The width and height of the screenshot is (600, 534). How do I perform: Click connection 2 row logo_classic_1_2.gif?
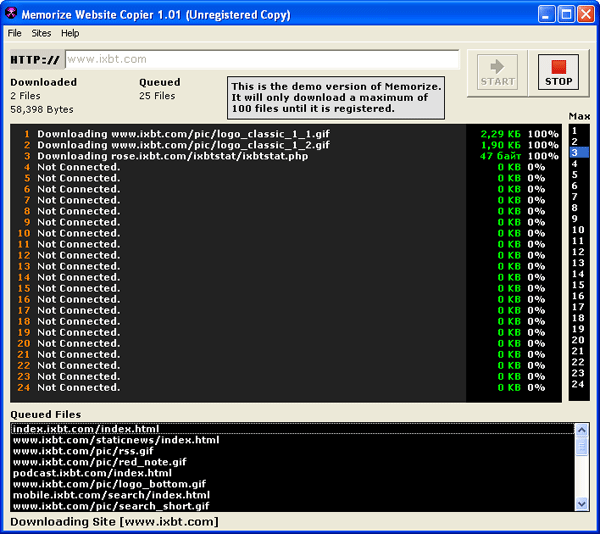point(286,145)
